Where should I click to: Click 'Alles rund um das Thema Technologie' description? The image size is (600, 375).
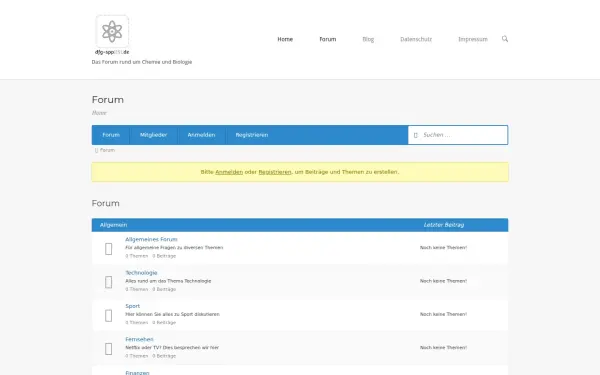[168, 281]
